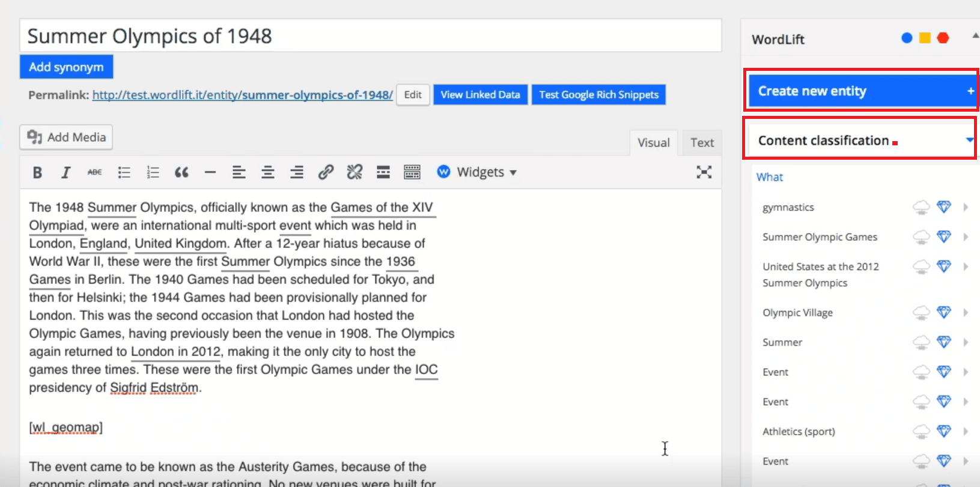Insert a Read More tag
The height and width of the screenshot is (487, 980).
pyautogui.click(x=383, y=173)
